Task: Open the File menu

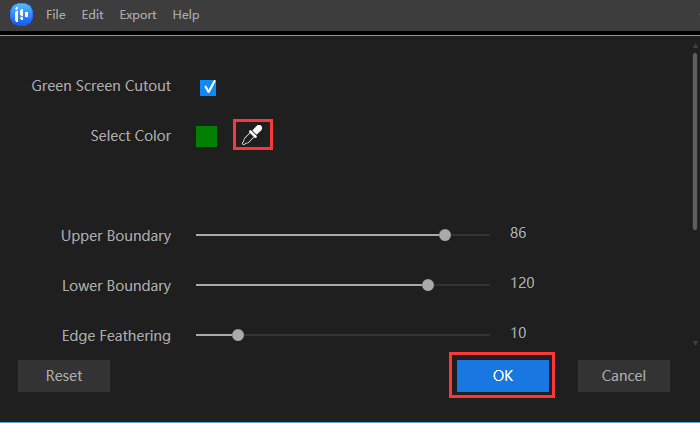Action: (56, 15)
